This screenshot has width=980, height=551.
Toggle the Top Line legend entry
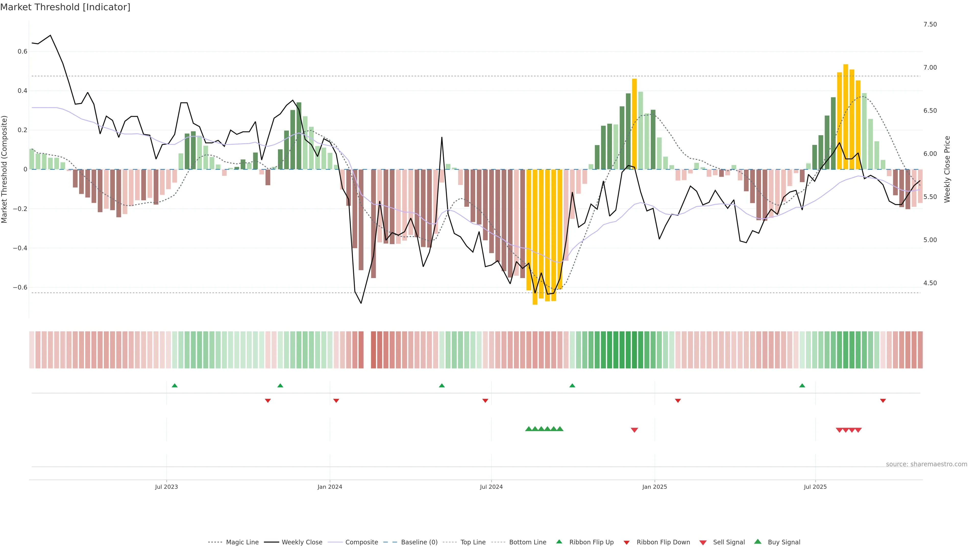[473, 542]
